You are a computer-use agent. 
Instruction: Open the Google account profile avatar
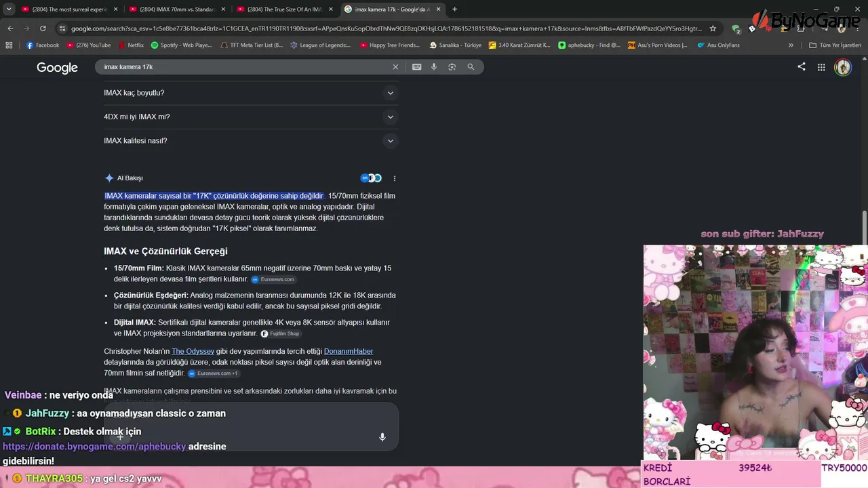843,67
